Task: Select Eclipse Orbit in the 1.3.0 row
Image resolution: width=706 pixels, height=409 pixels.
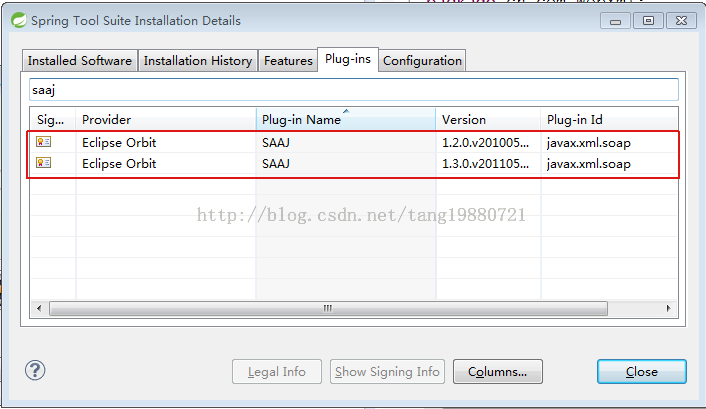Action: tap(119, 164)
